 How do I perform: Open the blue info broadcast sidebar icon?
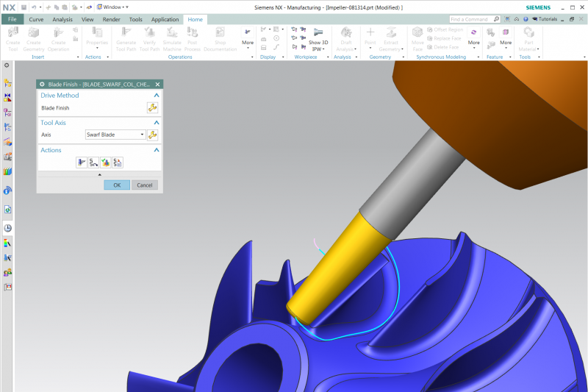click(7, 191)
